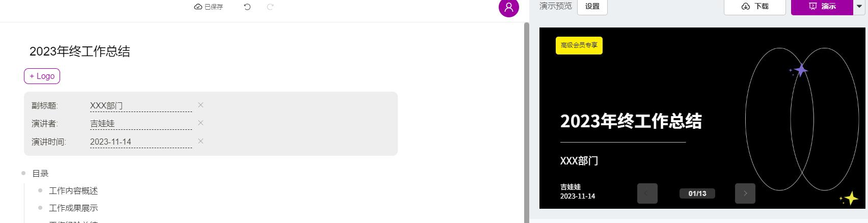Go to previous slide in preview

(x=647, y=193)
